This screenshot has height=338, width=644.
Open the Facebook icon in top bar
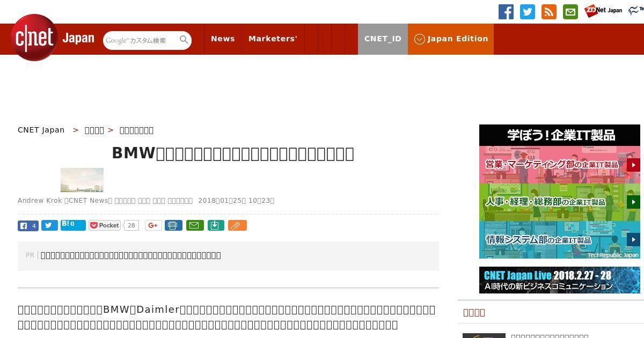506,12
